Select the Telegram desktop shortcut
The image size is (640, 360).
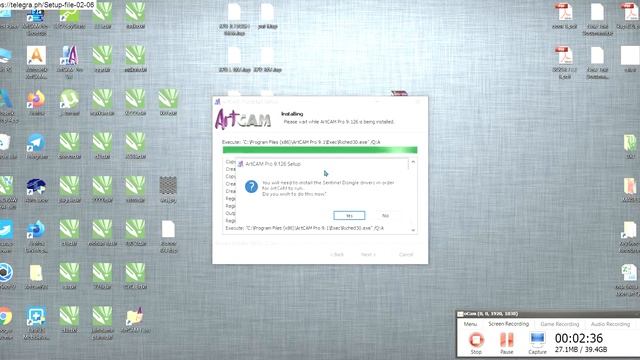pos(36,146)
